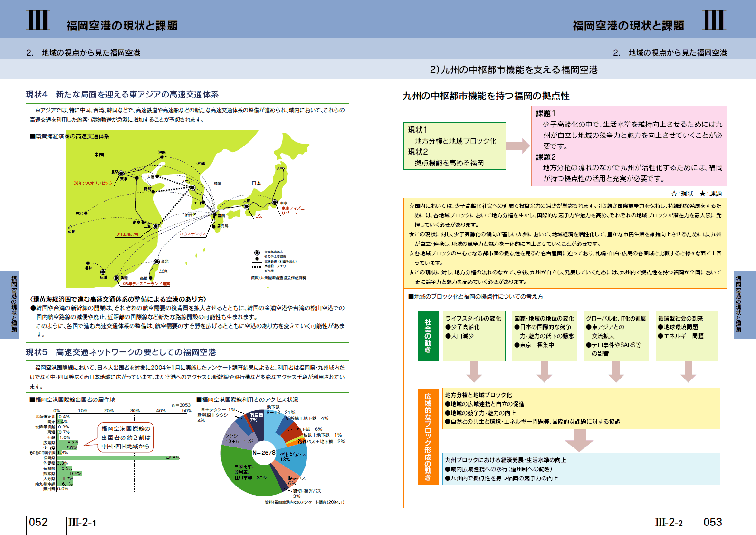The image size is (756, 535).
Task: Click the ハウステンボス label on the map
Action: click(x=193, y=234)
